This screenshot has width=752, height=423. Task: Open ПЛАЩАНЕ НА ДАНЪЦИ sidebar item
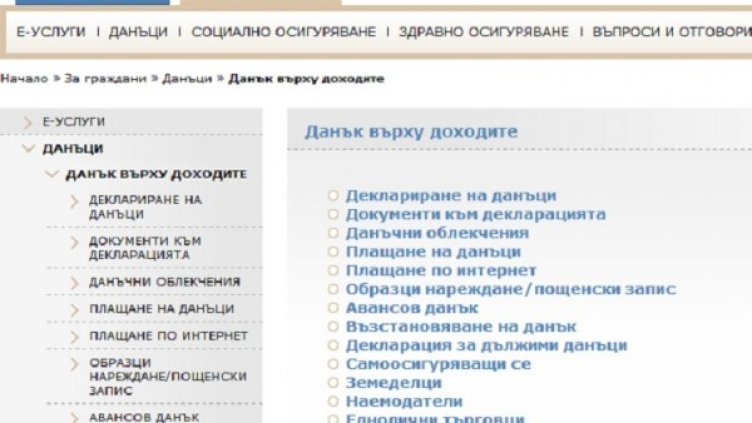[x=162, y=308]
